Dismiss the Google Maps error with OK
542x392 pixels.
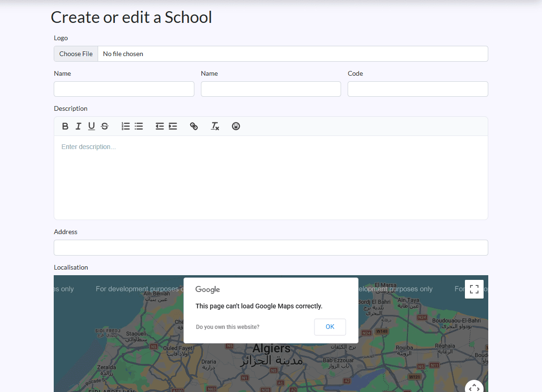tap(330, 327)
